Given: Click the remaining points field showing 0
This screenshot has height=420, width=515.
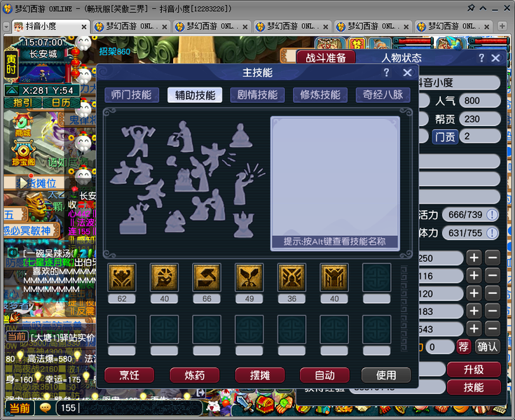Looking at the screenshot, I should [440, 346].
